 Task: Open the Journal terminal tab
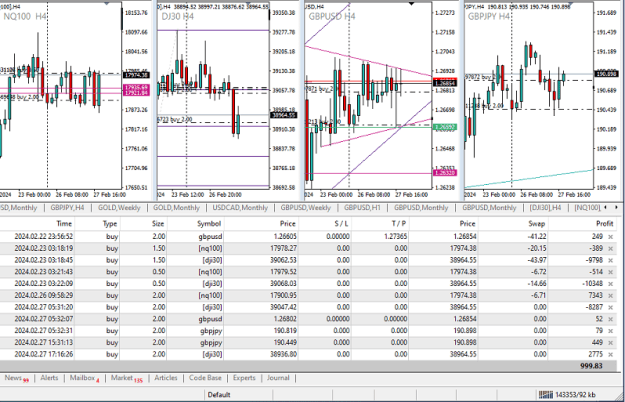(278, 378)
